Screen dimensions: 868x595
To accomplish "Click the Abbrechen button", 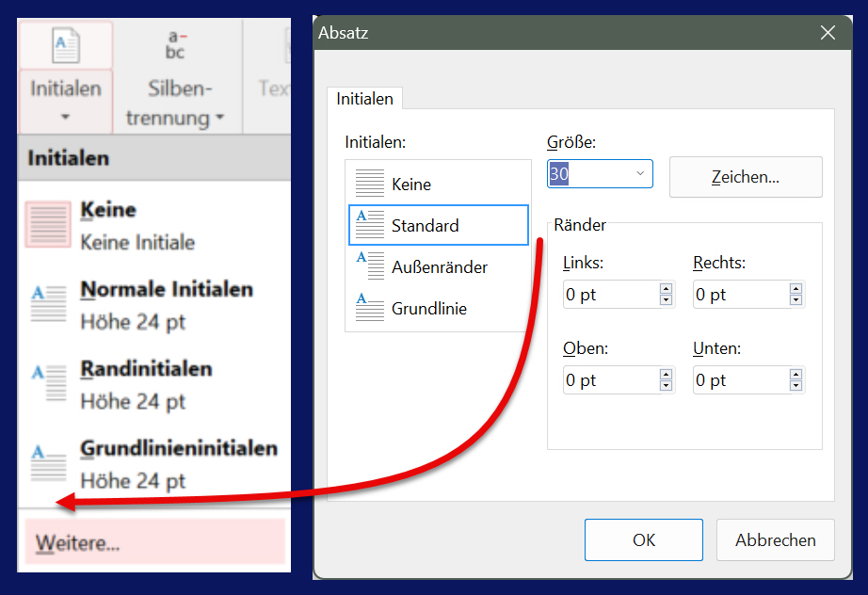I will click(775, 540).
